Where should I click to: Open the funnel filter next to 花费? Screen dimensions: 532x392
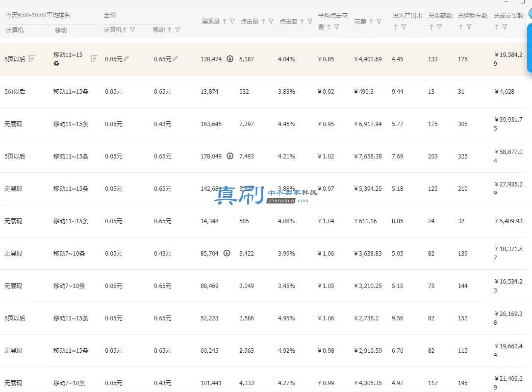(x=379, y=22)
